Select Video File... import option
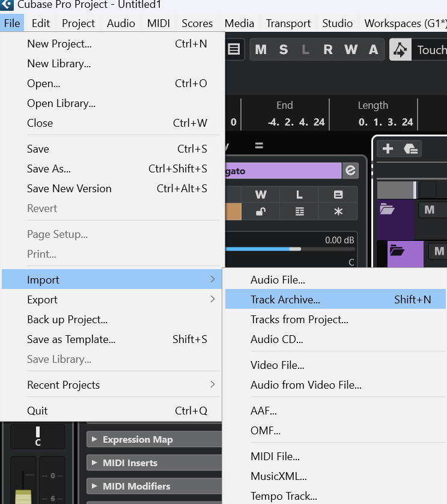This screenshot has height=504, width=447. tap(335, 365)
